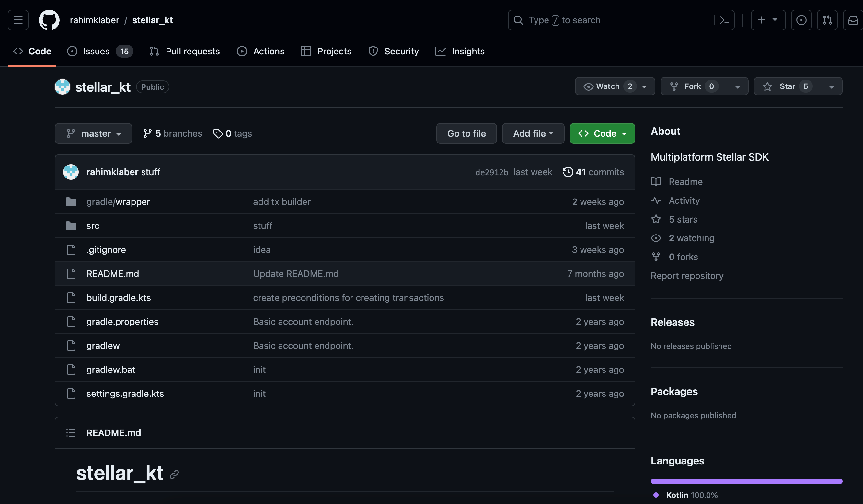Expand the Star lists caret
This screenshot has height=504, width=863.
(832, 86)
